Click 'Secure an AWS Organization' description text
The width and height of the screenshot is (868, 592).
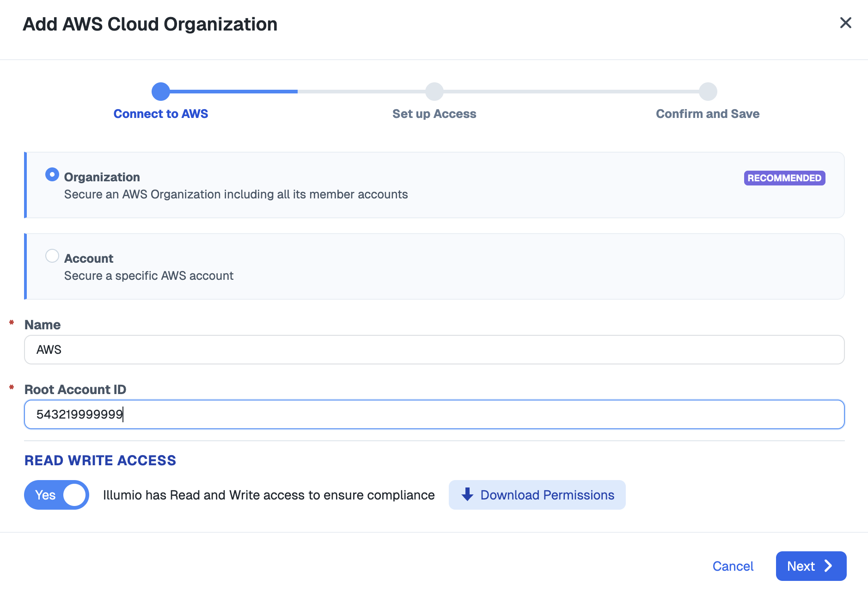coord(236,194)
